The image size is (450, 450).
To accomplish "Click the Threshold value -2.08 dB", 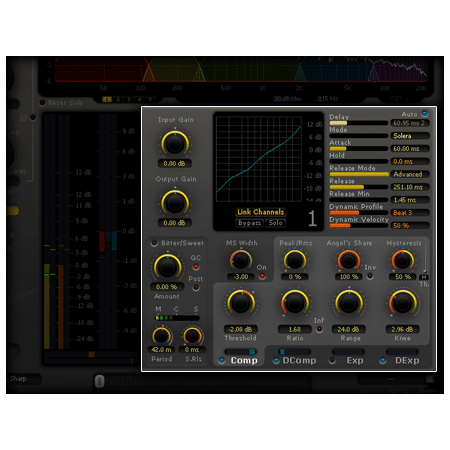I will click(240, 329).
